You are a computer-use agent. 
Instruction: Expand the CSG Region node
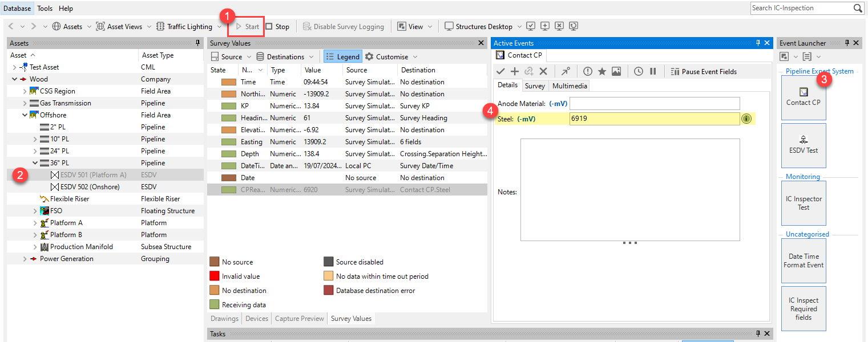(25, 91)
